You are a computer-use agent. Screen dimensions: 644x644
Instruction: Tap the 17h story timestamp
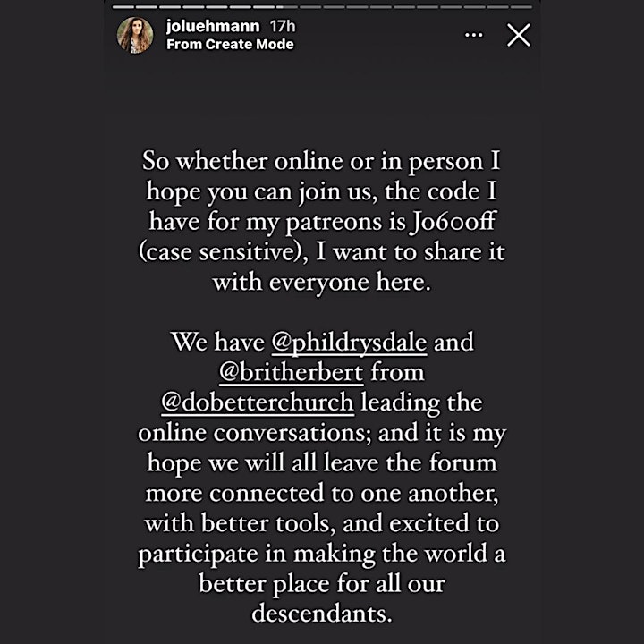pyautogui.click(x=283, y=26)
